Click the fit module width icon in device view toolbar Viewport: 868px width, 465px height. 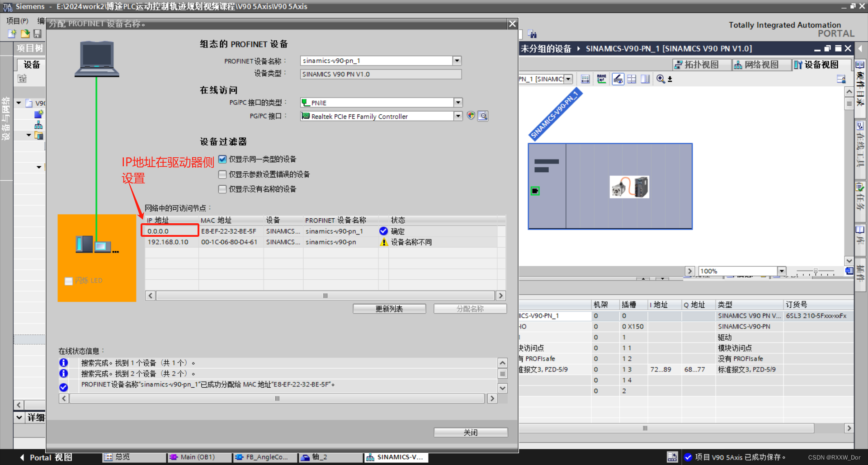click(585, 79)
